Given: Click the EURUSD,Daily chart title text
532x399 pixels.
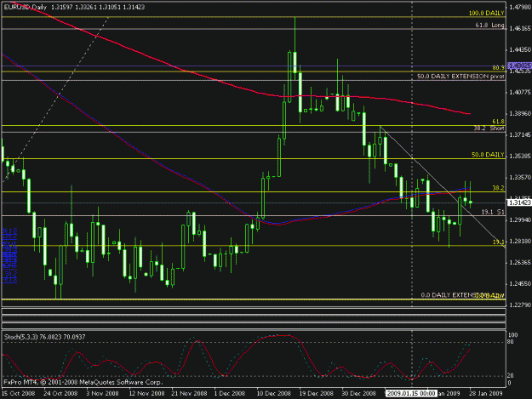Looking at the screenshot, I should click(x=26, y=7).
